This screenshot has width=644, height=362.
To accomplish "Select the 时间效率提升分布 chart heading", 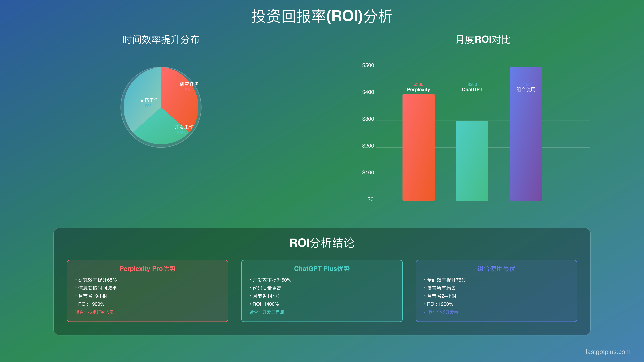I will (161, 40).
